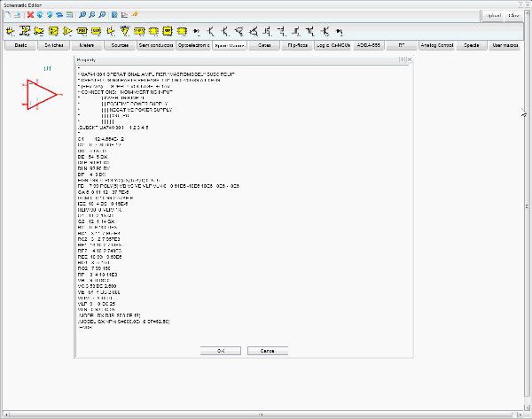This screenshot has width=532, height=419.
Task: Open the Basic component tab
Action: click(x=20, y=45)
